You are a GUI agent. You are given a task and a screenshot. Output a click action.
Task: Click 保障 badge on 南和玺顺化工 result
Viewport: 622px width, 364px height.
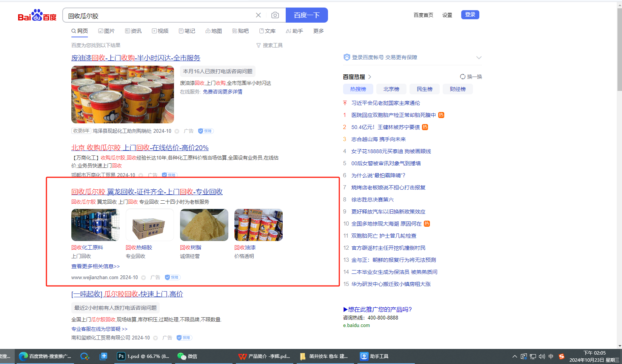pos(185,338)
